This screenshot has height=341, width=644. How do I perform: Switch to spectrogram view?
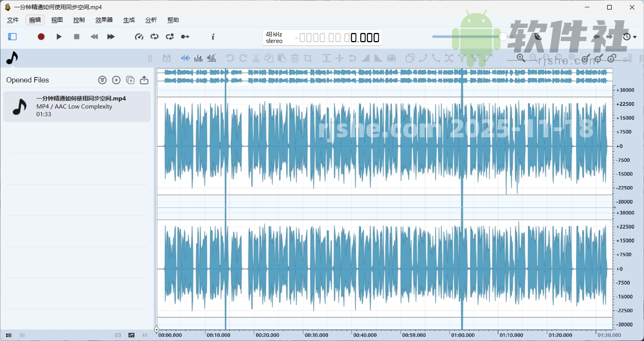click(x=198, y=58)
